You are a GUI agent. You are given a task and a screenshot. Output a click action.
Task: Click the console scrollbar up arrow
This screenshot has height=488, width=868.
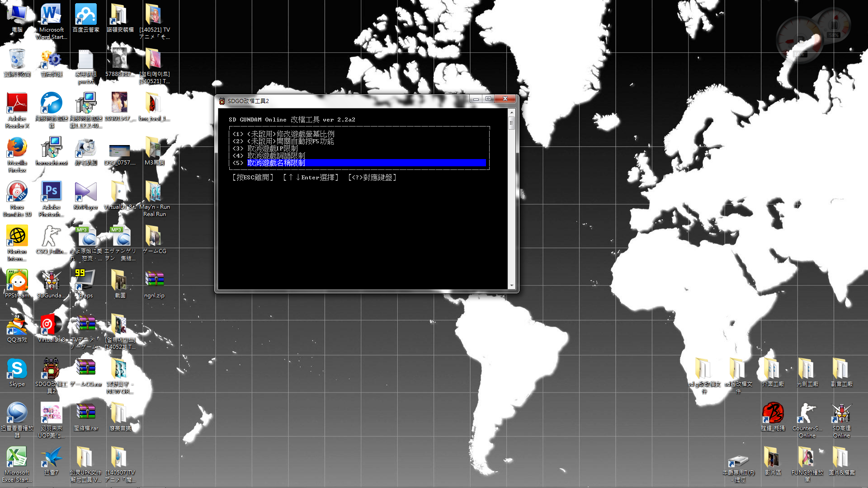point(512,112)
